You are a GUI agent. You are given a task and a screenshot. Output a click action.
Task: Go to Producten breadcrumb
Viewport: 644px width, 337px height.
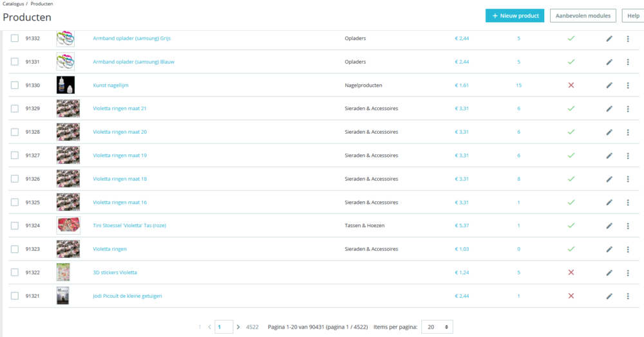coord(41,4)
